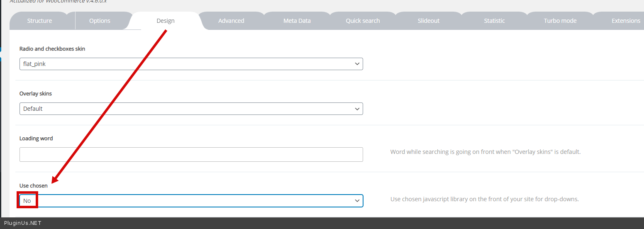Select the Design tab
This screenshot has height=229, width=644.
tap(166, 21)
